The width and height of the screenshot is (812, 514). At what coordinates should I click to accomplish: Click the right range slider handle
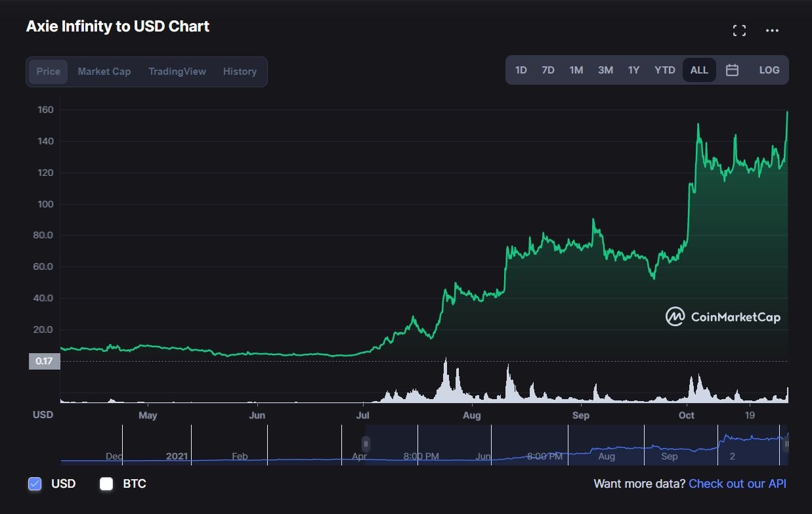(786, 444)
